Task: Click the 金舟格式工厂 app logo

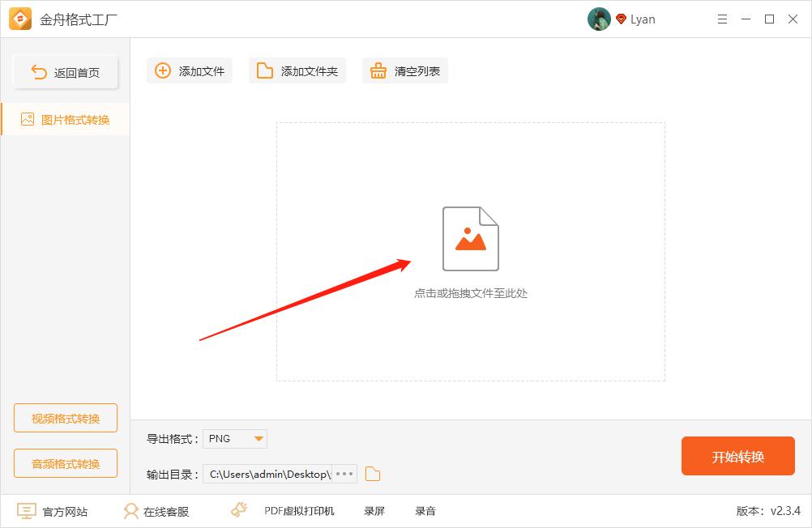Action: [19, 19]
